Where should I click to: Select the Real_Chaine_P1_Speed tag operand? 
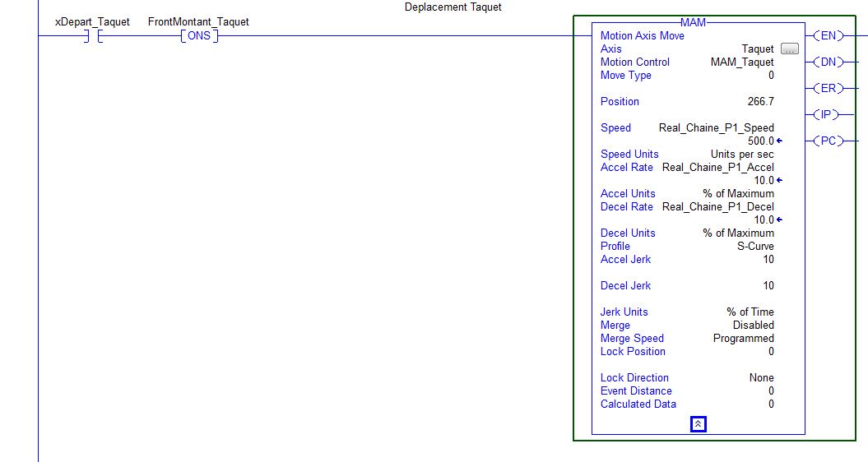(716, 128)
